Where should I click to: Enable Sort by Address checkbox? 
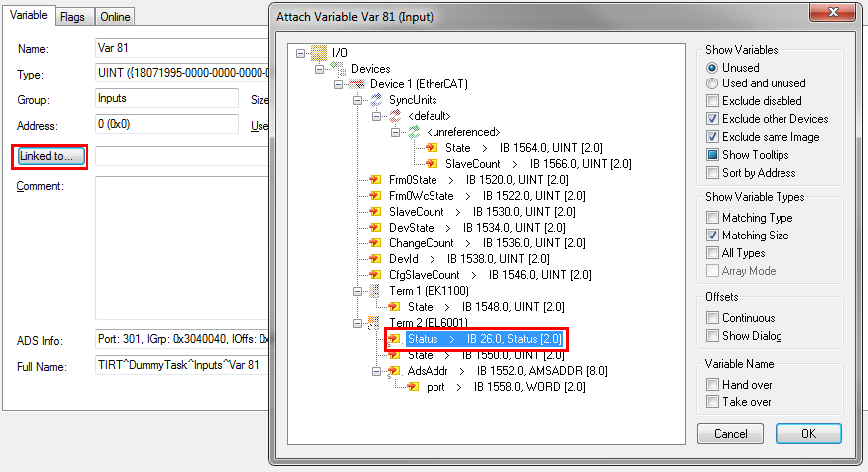click(x=713, y=173)
